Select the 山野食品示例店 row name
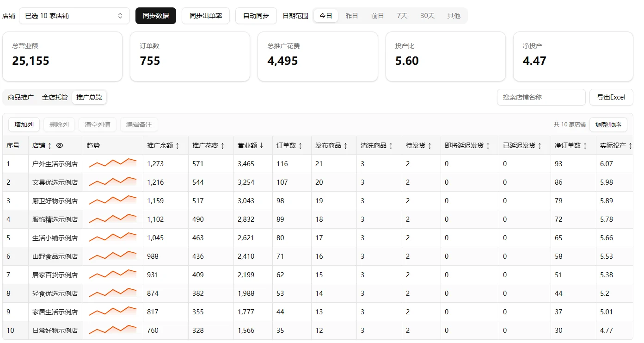Screen dimensions: 644x343 [x=55, y=256]
